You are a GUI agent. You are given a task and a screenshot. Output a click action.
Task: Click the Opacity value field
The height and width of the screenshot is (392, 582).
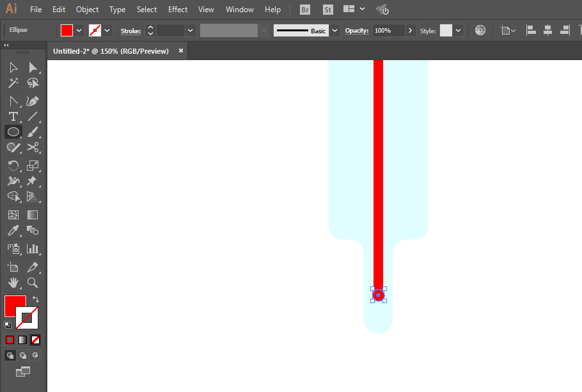389,31
